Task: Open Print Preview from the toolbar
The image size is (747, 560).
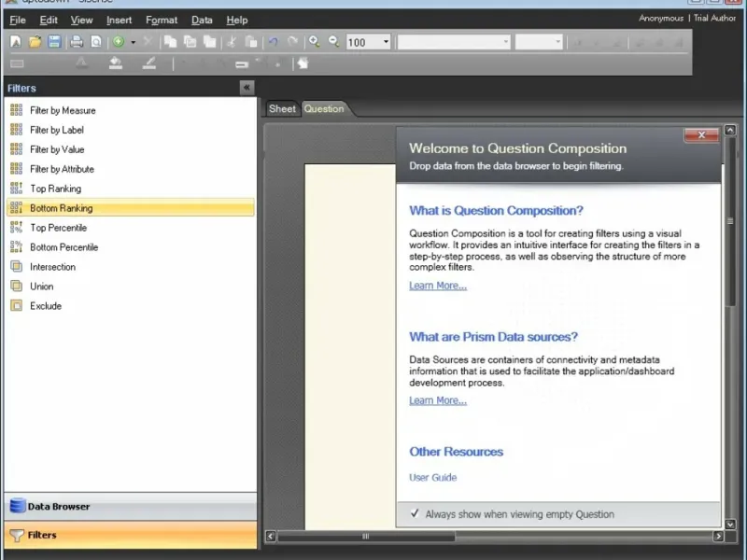Action: (96, 42)
